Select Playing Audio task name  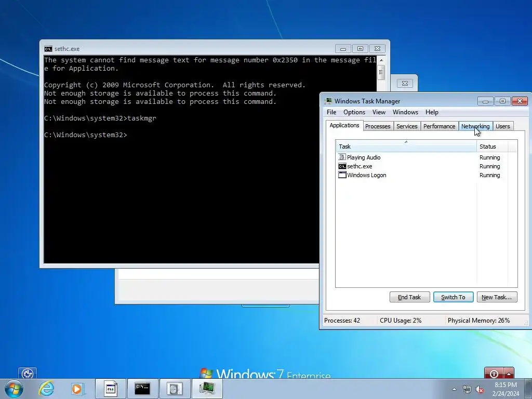click(x=364, y=157)
